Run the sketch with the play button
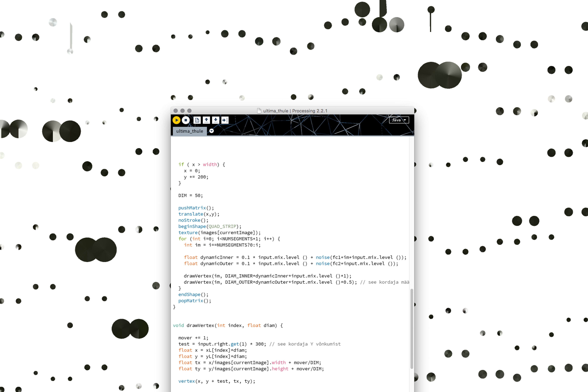 [176, 120]
